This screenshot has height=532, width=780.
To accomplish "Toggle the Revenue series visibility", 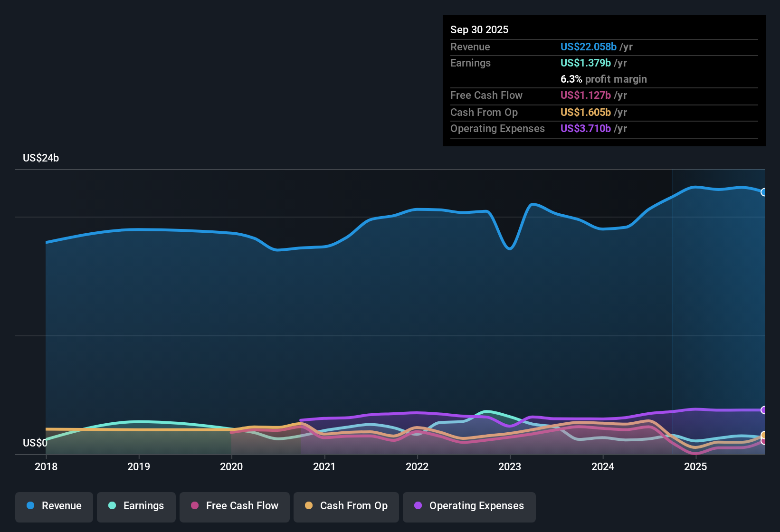I will pos(54,506).
